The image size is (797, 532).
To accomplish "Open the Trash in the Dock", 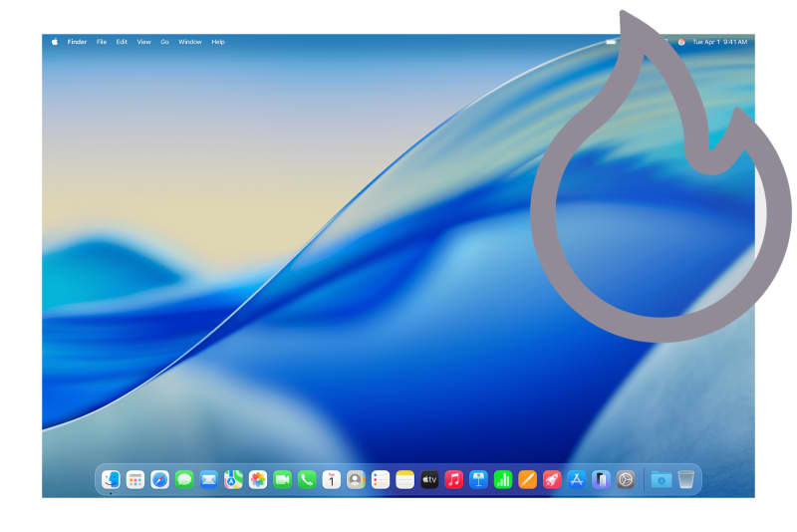I will (x=686, y=479).
